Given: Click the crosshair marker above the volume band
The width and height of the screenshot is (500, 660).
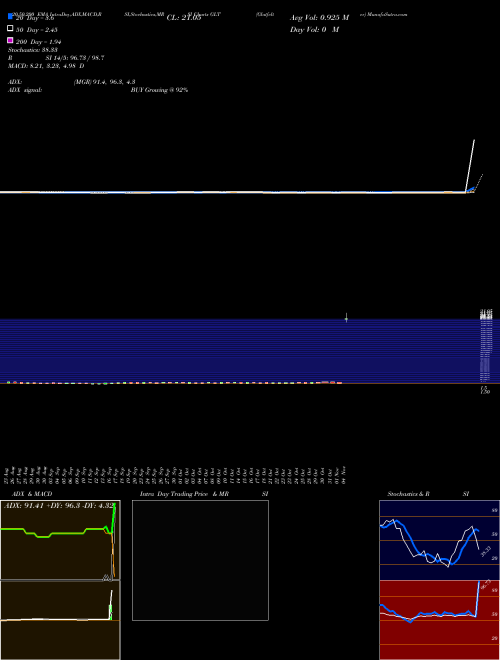Looking at the screenshot, I should [346, 318].
